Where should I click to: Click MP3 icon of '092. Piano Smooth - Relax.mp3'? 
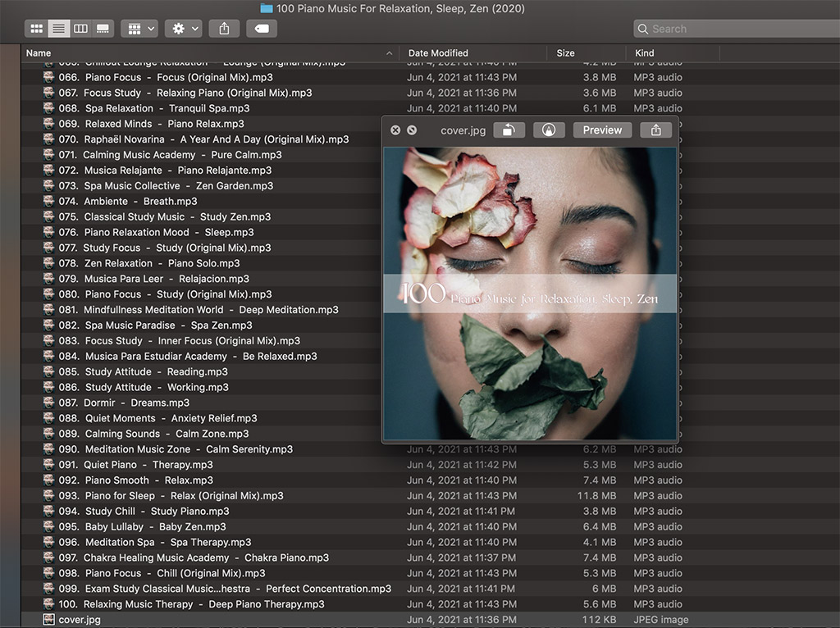click(48, 480)
